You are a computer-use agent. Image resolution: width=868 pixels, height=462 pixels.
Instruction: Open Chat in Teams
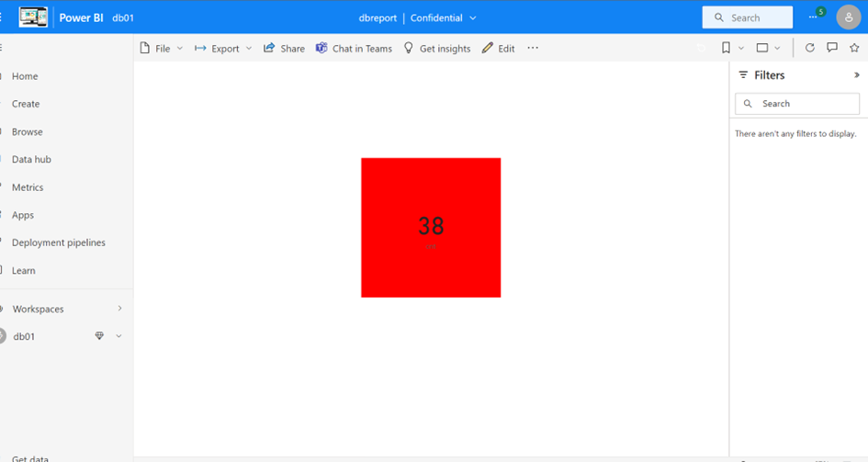click(x=354, y=49)
